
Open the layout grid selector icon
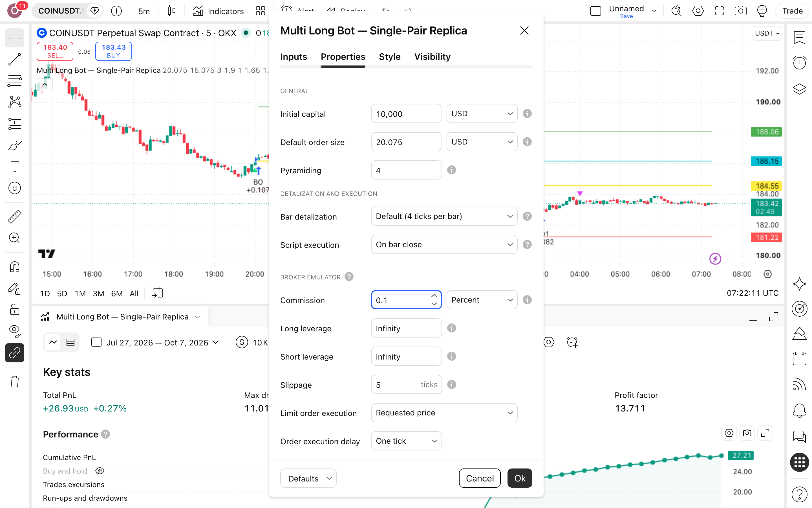(x=261, y=11)
